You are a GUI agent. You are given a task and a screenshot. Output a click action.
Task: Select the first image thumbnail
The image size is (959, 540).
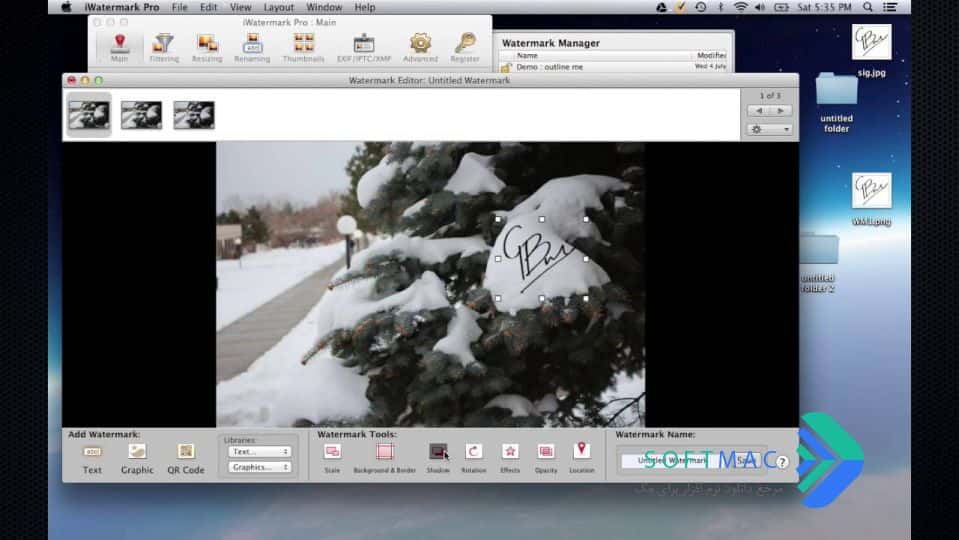89,115
